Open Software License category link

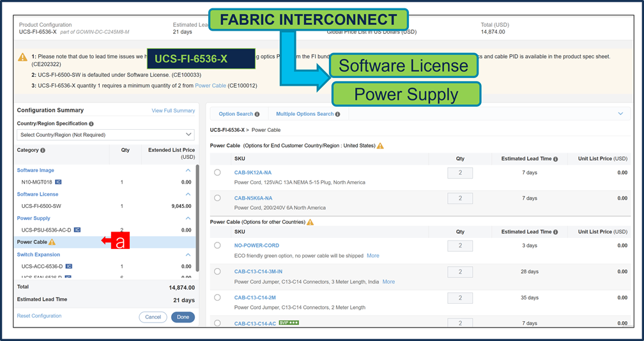coord(37,194)
